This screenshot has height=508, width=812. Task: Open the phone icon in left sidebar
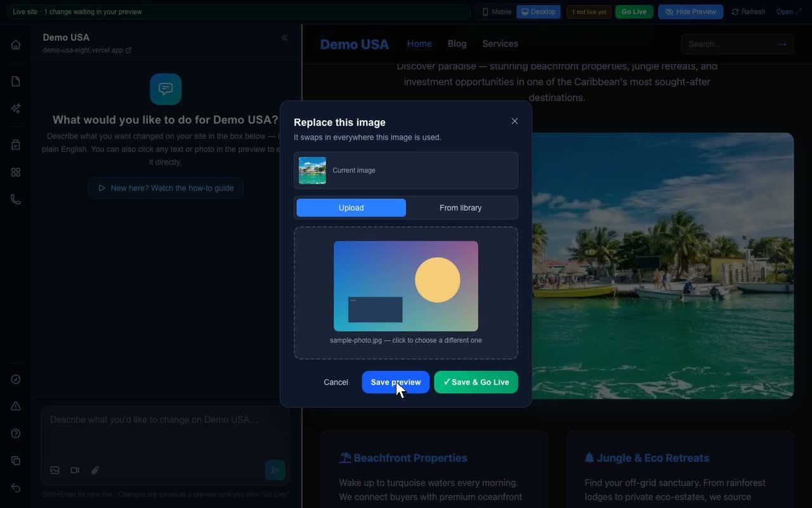coord(16,199)
